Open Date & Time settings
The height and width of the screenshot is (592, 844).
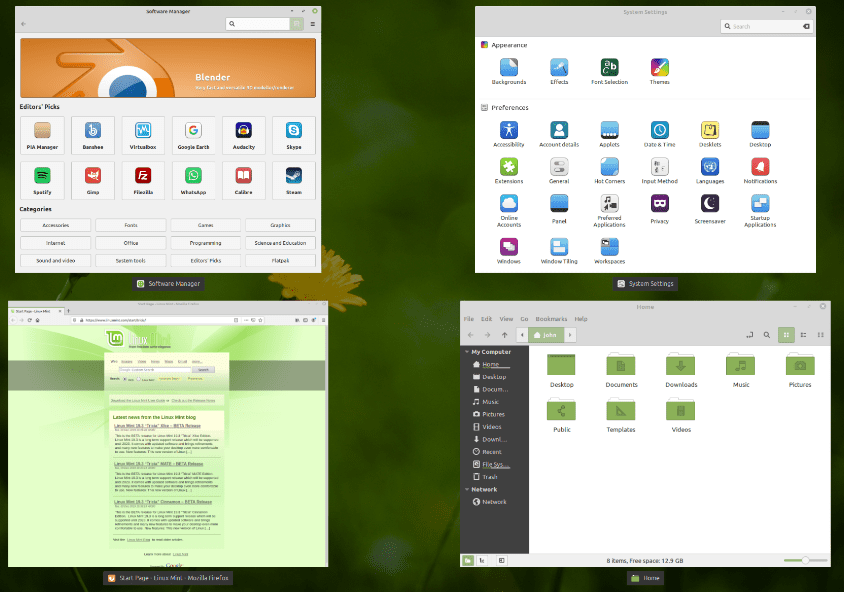coord(659,135)
